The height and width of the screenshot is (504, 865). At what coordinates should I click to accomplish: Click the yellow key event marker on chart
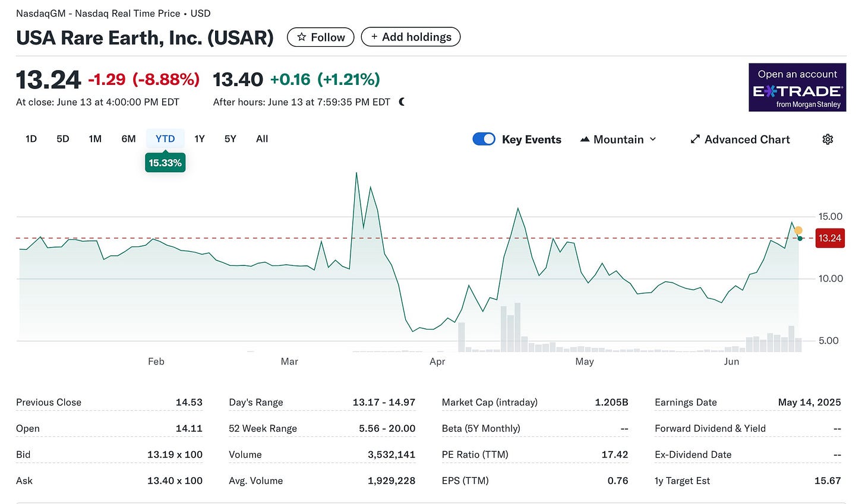click(798, 230)
